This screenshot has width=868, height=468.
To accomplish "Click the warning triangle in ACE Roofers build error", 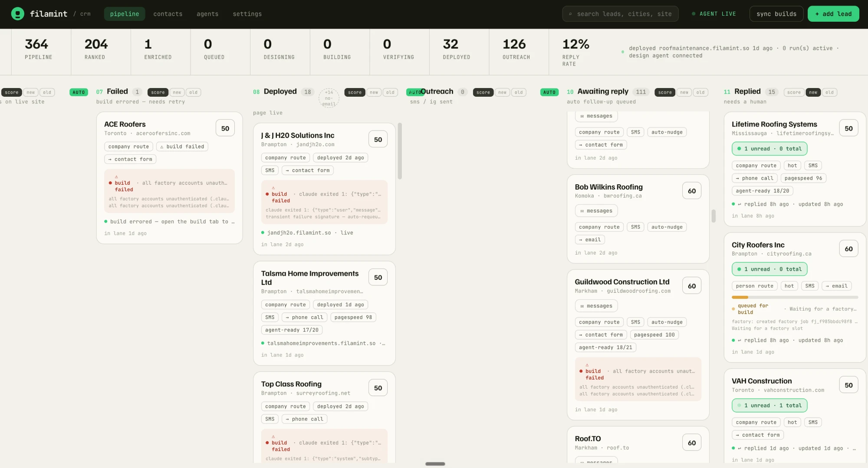I will coord(116,177).
